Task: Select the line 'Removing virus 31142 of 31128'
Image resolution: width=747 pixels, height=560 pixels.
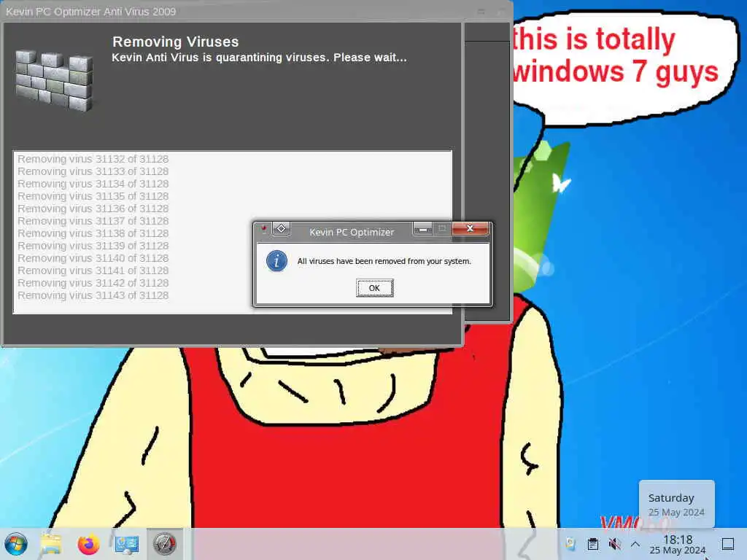Action: click(93, 283)
